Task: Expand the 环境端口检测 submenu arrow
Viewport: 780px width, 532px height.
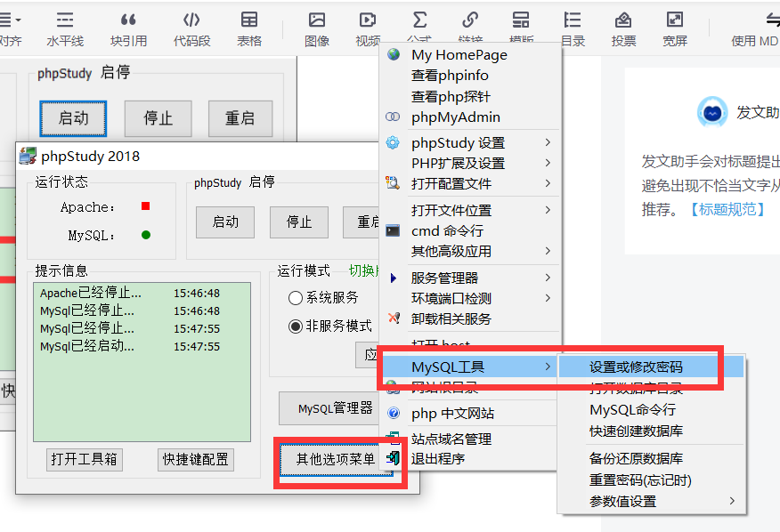Action: click(x=548, y=298)
